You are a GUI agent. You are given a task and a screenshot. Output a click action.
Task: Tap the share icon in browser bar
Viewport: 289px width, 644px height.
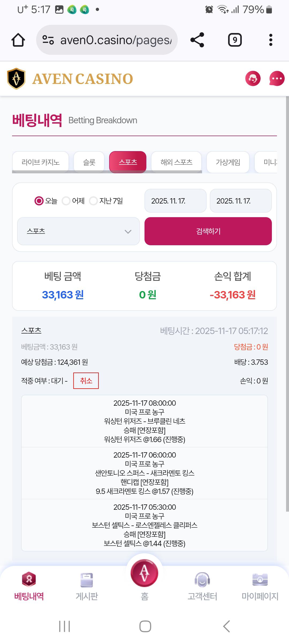coord(197,40)
